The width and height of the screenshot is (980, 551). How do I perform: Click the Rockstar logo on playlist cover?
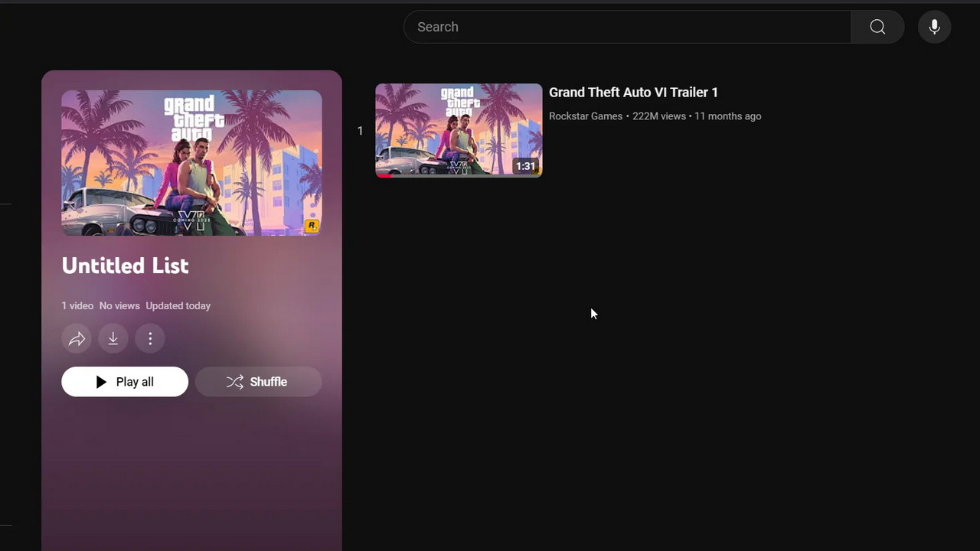[312, 226]
